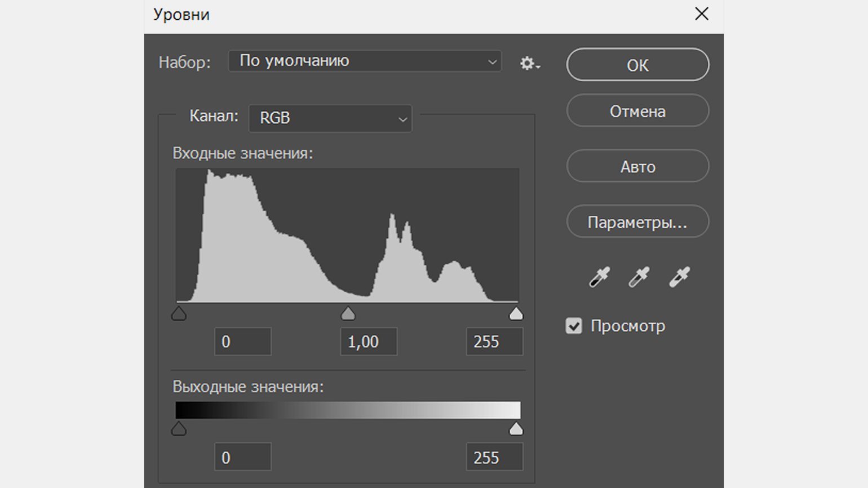
Task: Click the Канал label
Action: [x=214, y=116]
